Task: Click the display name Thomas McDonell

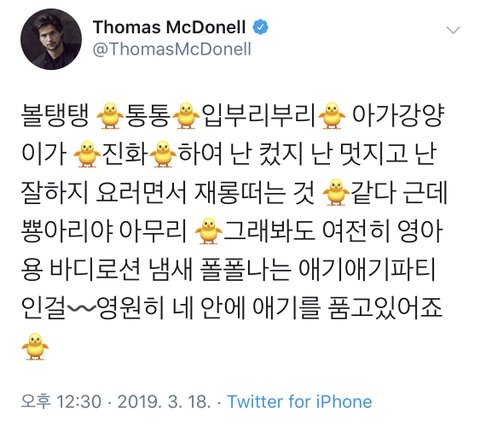Action: (x=169, y=27)
